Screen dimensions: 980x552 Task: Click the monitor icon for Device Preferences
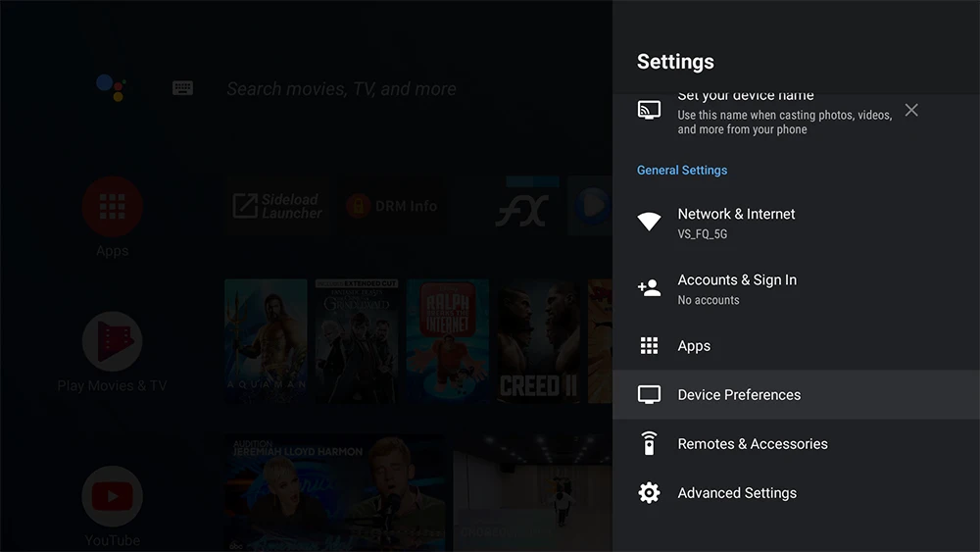(x=649, y=394)
